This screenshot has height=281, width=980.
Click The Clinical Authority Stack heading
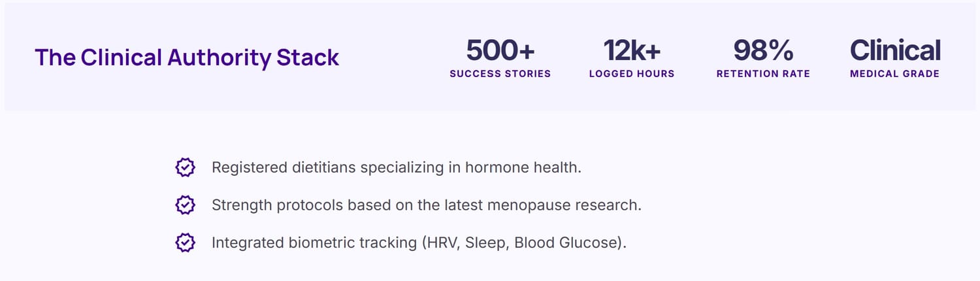(x=187, y=57)
